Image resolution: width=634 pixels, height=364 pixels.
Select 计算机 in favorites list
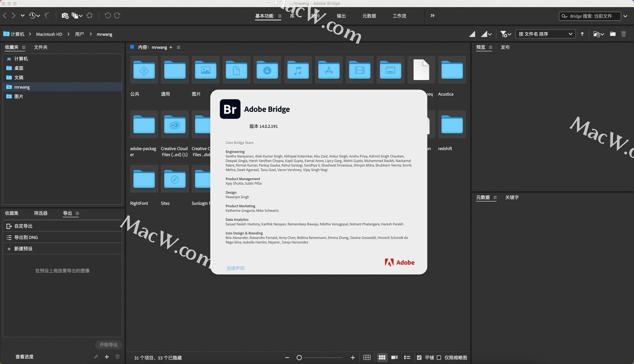click(x=62, y=59)
